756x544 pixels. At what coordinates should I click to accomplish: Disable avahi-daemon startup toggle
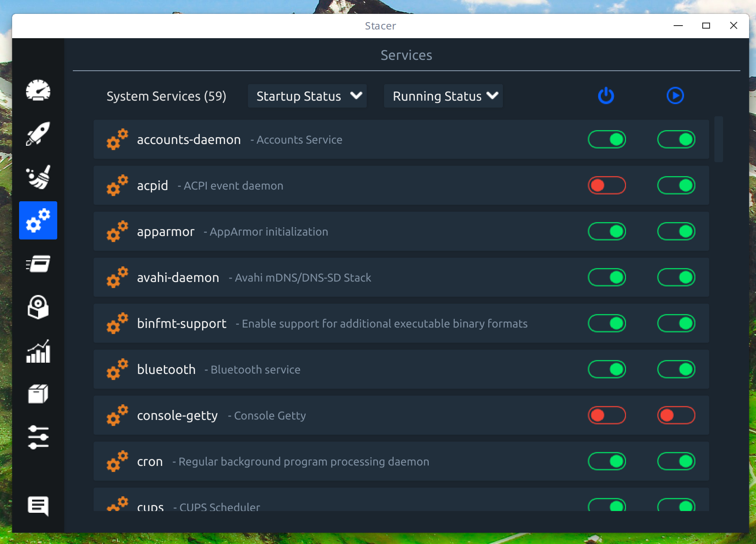pyautogui.click(x=607, y=277)
